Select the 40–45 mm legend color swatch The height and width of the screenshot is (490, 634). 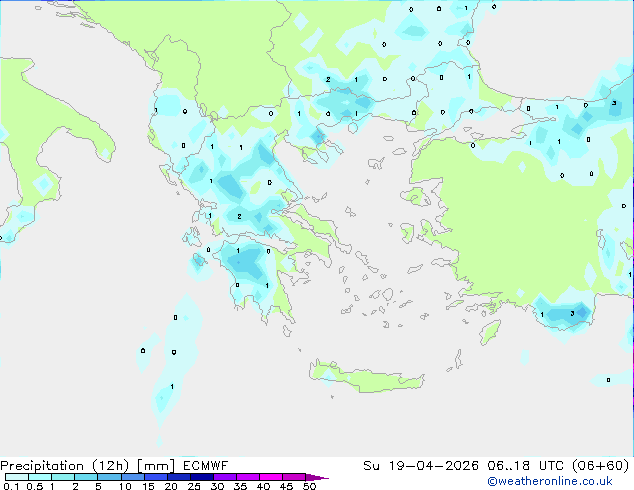click(x=270, y=477)
